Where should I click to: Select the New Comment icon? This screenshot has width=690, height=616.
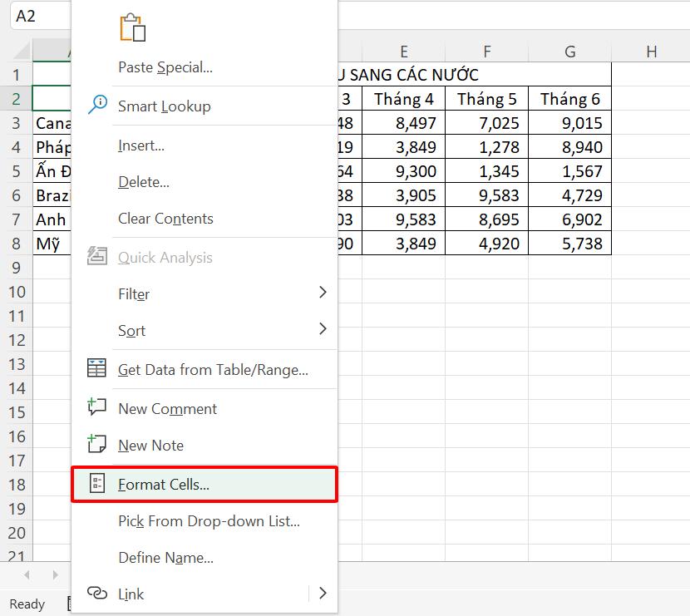96,408
